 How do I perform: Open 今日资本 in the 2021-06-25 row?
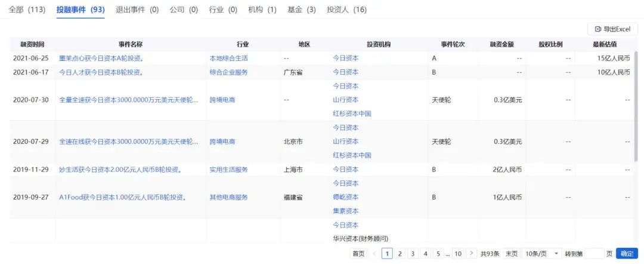click(345, 59)
